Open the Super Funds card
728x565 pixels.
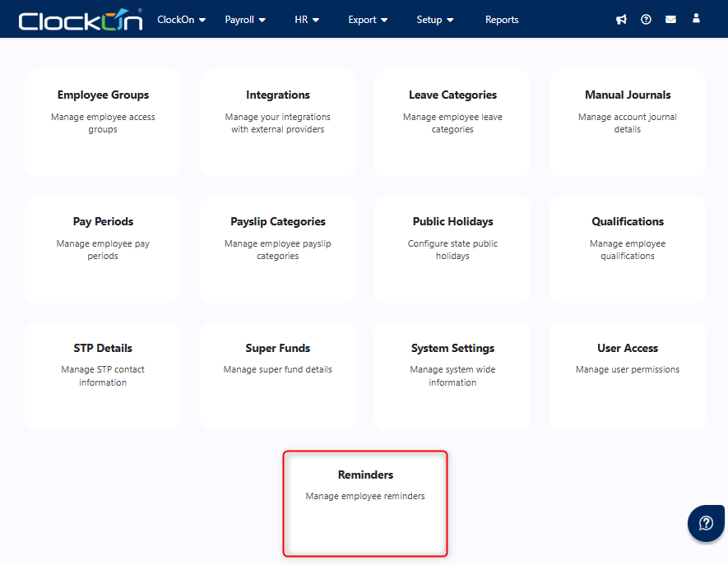[278, 376]
